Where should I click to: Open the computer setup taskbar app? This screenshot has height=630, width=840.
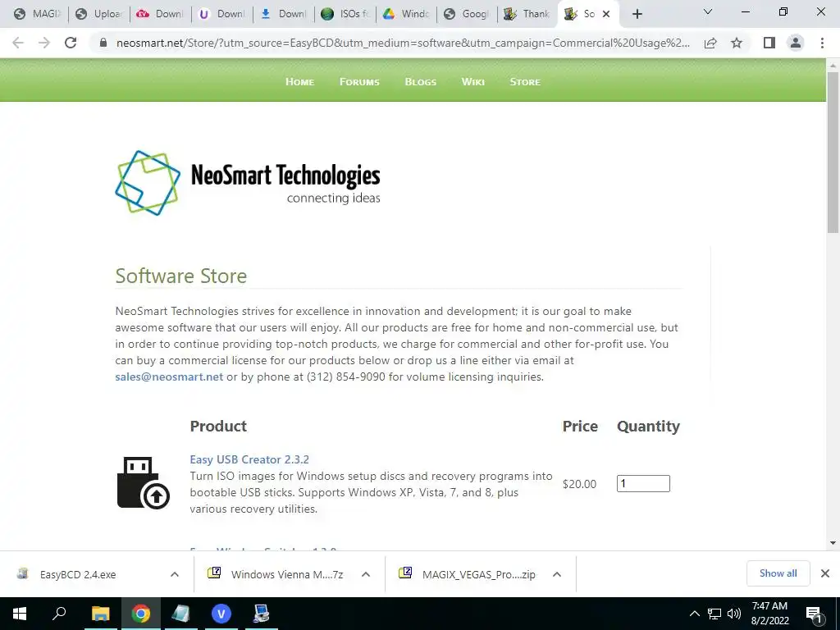pos(262,614)
